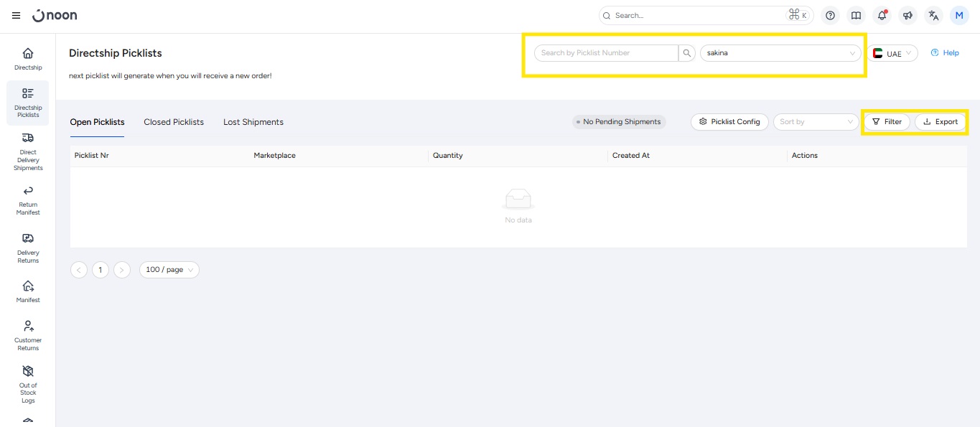
Task: Switch to the Lost Shipments tab
Action: click(x=253, y=122)
